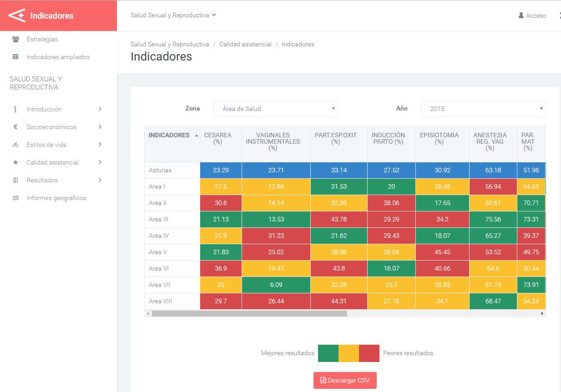Image resolution: width=561 pixels, height=392 pixels.
Task: Expand the Salud Sexual y Reproductiva top menu
Action: point(173,15)
